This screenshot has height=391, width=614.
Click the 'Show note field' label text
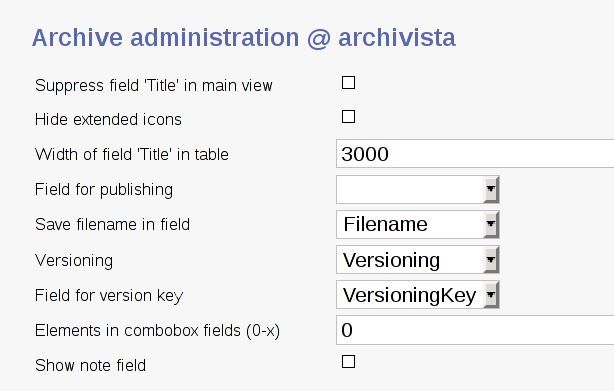pos(90,365)
